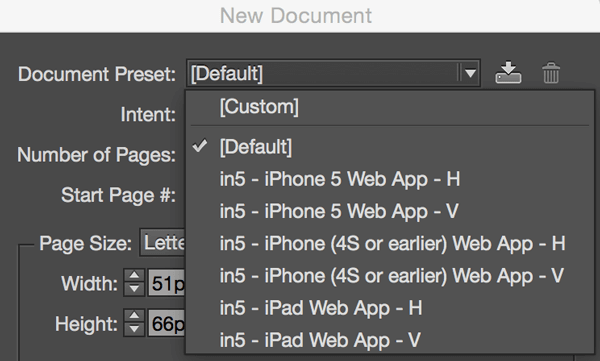Image resolution: width=600 pixels, height=361 pixels.
Task: Select the checked [Default] preset
Action: pyautogui.click(x=390, y=147)
